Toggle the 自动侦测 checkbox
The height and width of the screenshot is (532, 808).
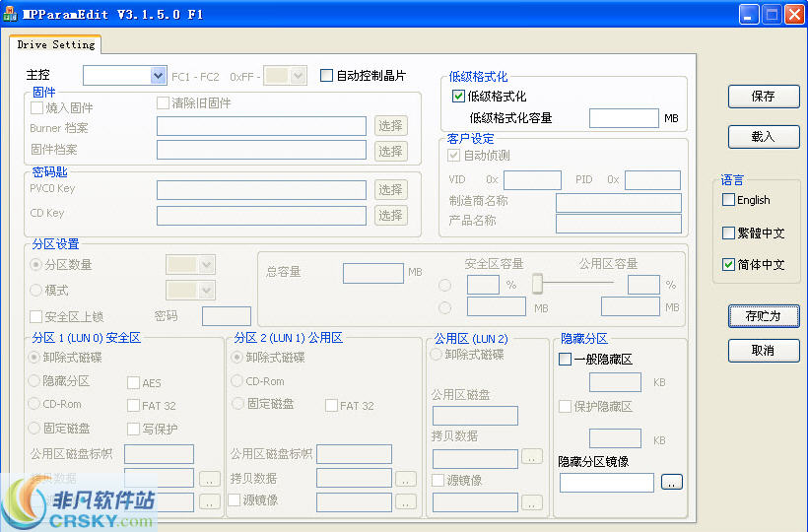click(453, 155)
